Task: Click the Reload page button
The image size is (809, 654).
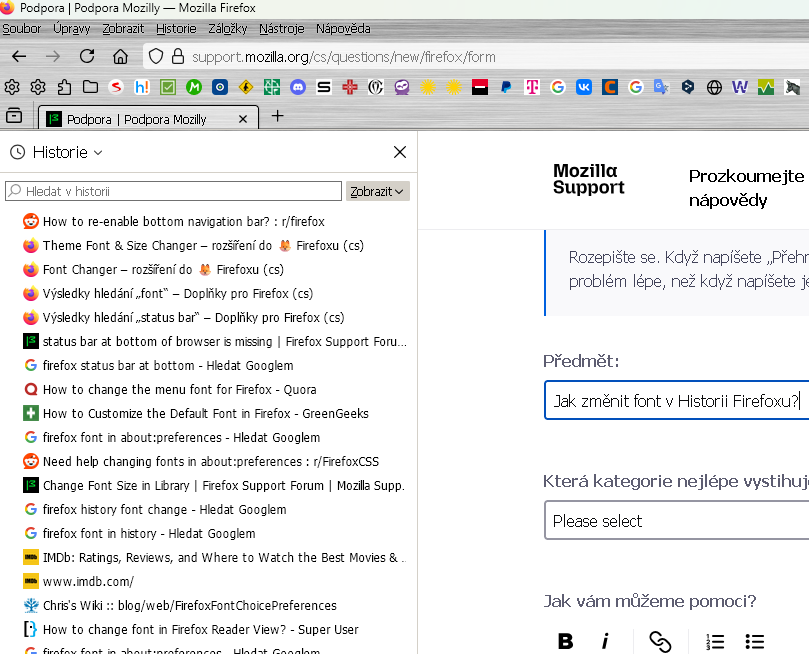Action: [87, 56]
